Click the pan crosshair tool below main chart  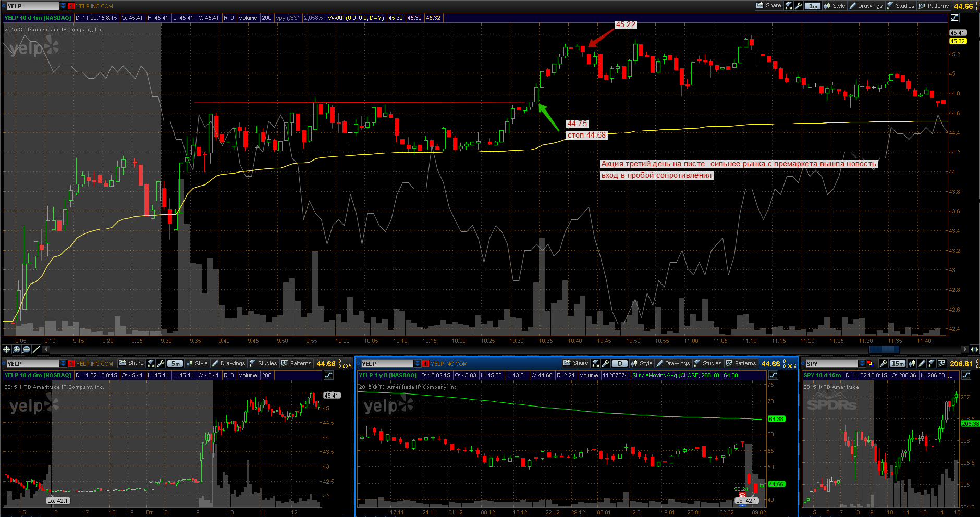point(6,349)
